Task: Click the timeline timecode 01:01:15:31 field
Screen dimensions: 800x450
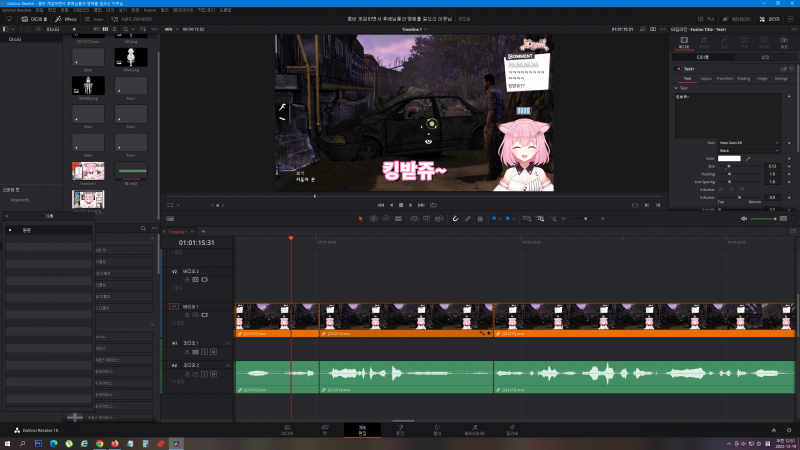Action: pyautogui.click(x=196, y=242)
